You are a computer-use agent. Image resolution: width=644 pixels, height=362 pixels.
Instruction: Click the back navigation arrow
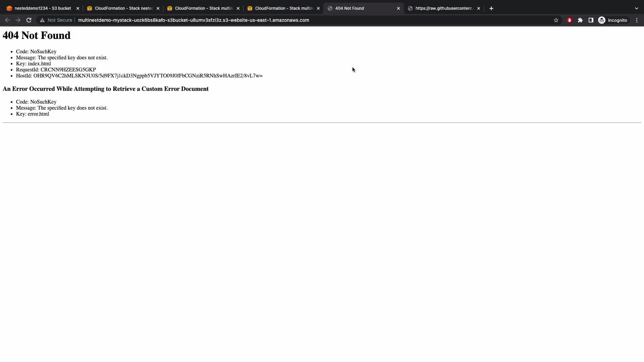pyautogui.click(x=7, y=20)
